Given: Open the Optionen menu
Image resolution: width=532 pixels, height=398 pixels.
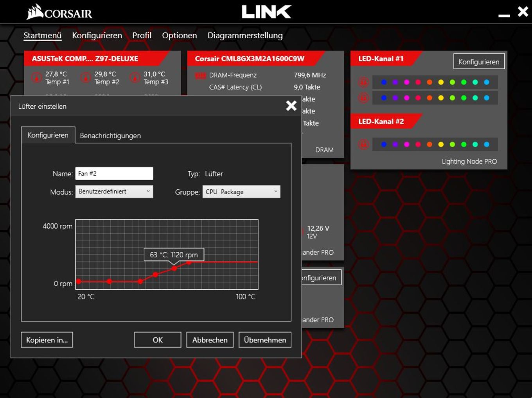Looking at the screenshot, I should click(180, 35).
